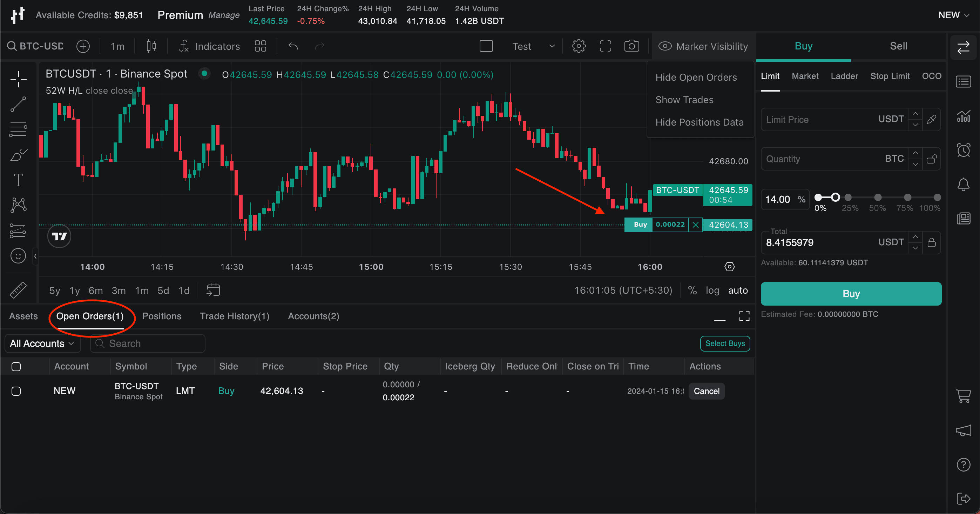Click the Select Buys button
Screen dimensions: 980x514
(x=725, y=343)
